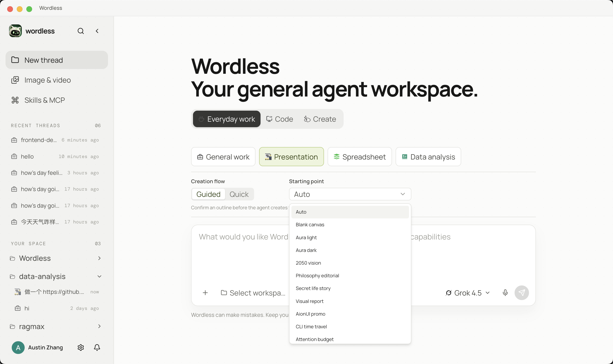This screenshot has width=613, height=364.
Task: Select Aura light template
Action: pyautogui.click(x=350, y=237)
